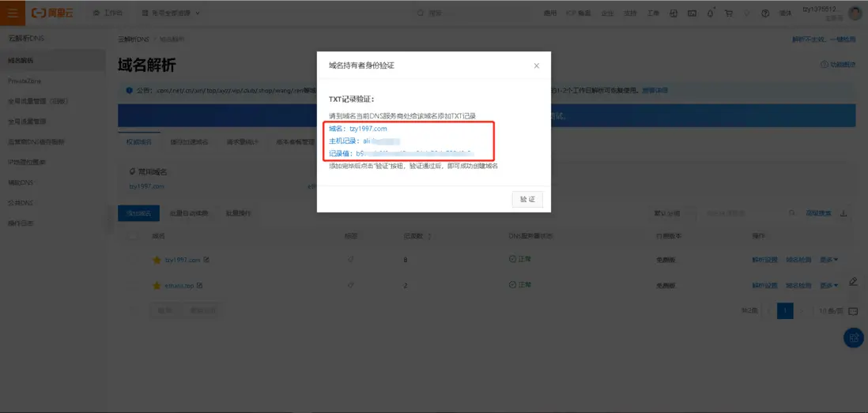Click the blue floating assistant button
The width and height of the screenshot is (868, 413).
click(x=854, y=337)
